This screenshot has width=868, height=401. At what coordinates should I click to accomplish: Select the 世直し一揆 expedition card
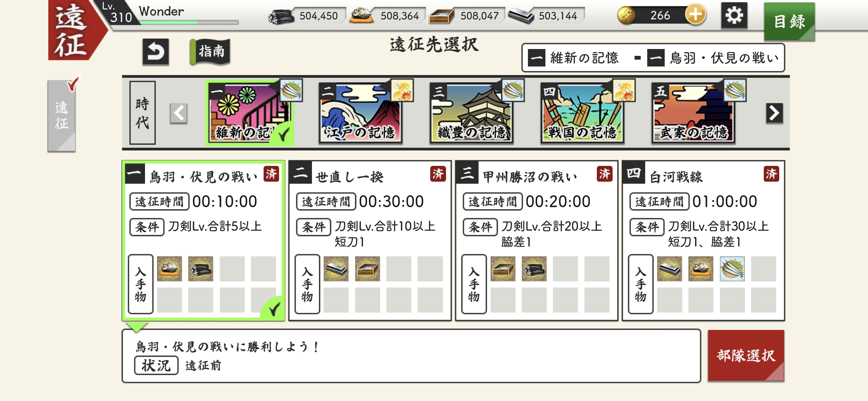coord(370,241)
